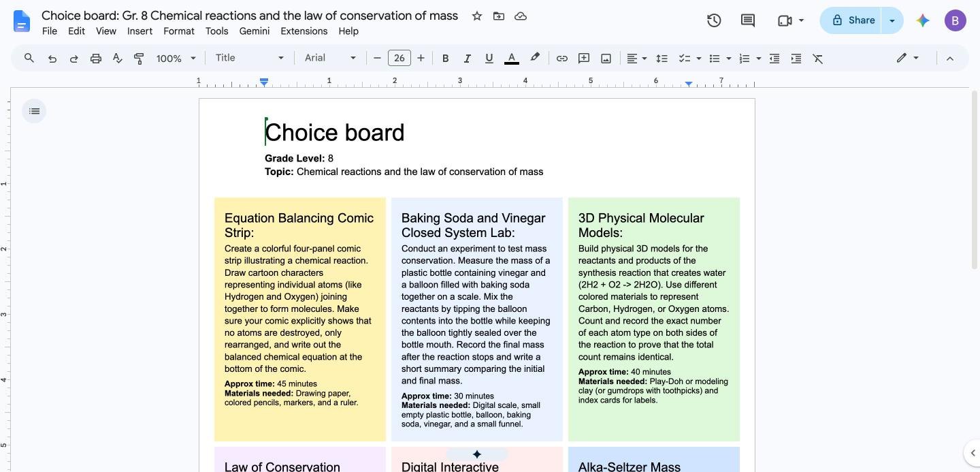Run spelling and grammar check
Viewport: 980px width, 472px height.
pyautogui.click(x=118, y=59)
